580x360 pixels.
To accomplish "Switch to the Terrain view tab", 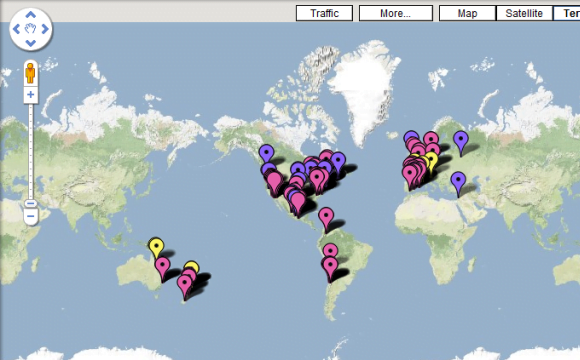I will 567,13.
